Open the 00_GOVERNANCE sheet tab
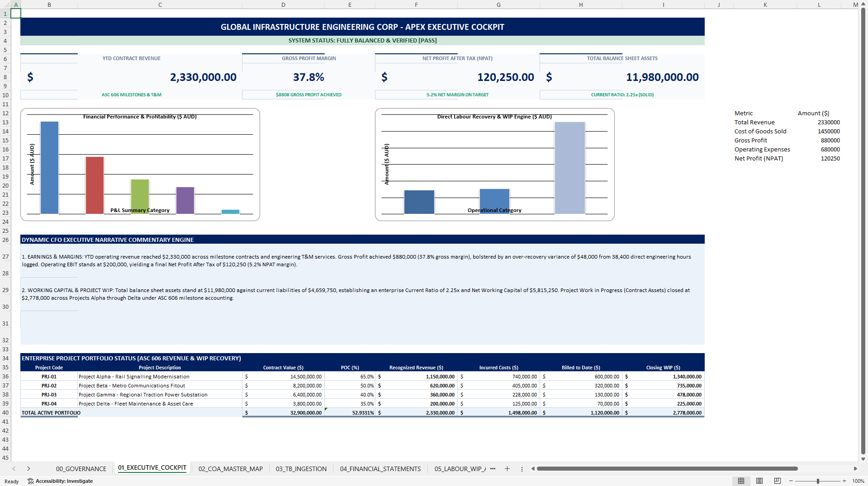Image resolution: width=868 pixels, height=486 pixels. pyautogui.click(x=81, y=469)
